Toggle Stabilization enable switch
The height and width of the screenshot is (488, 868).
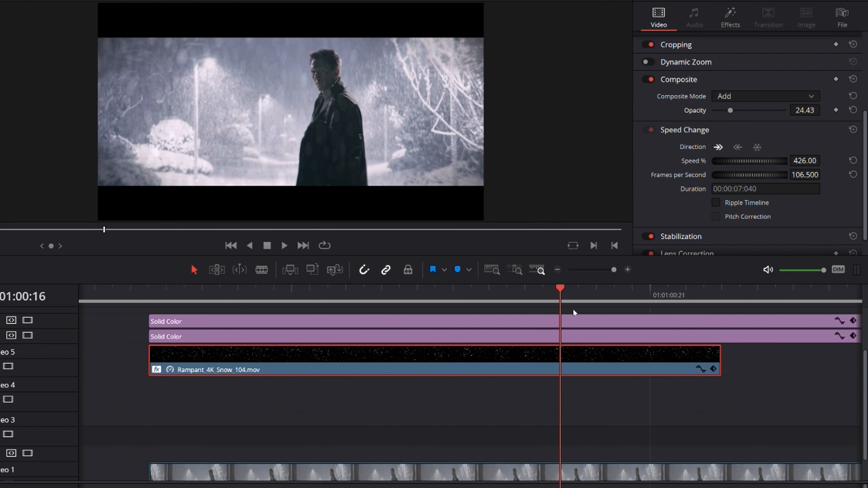click(648, 236)
